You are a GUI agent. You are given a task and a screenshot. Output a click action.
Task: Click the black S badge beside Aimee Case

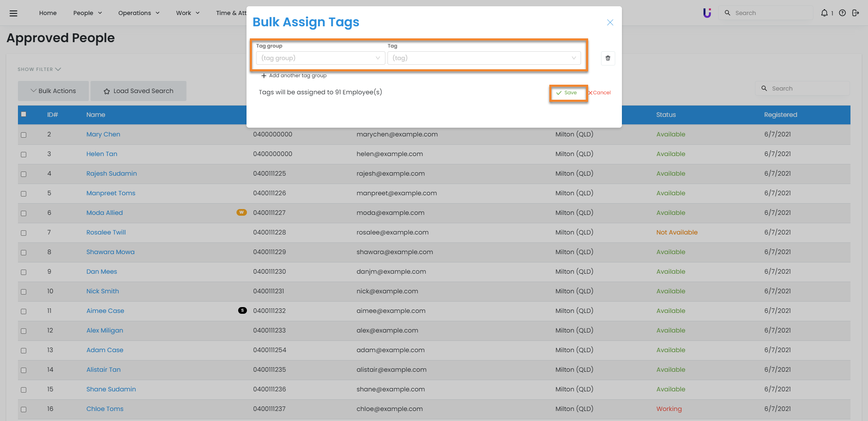pyautogui.click(x=242, y=310)
